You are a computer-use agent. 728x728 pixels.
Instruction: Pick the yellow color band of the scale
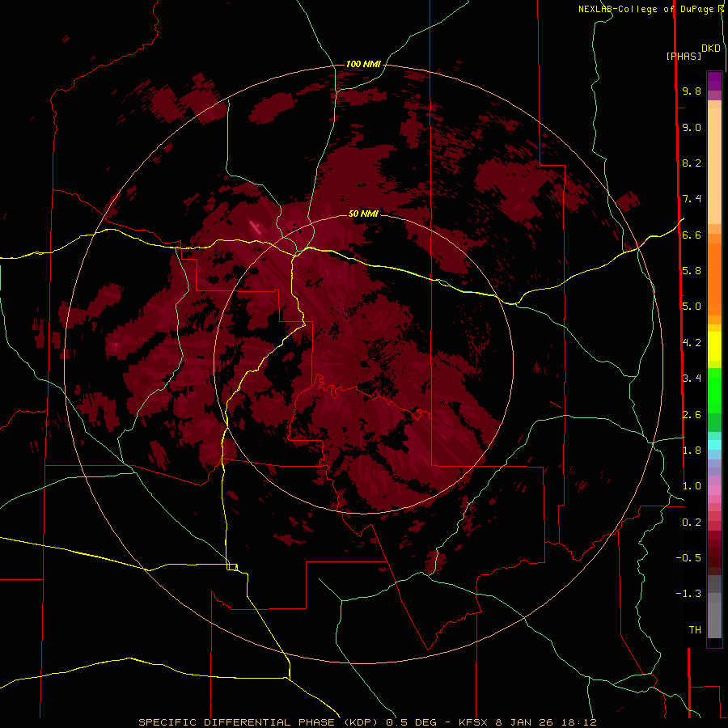[x=714, y=346]
